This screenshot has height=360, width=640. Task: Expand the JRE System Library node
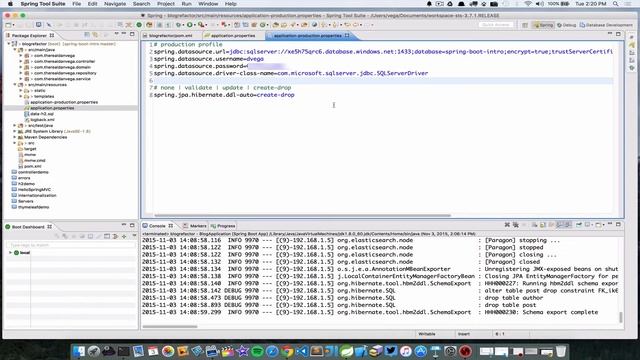click(x=15, y=131)
